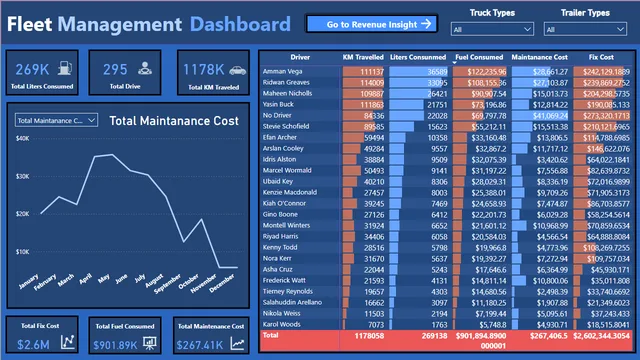Select driver row Maheen Nicholls
This screenshot has width=640, height=360.
[446, 93]
